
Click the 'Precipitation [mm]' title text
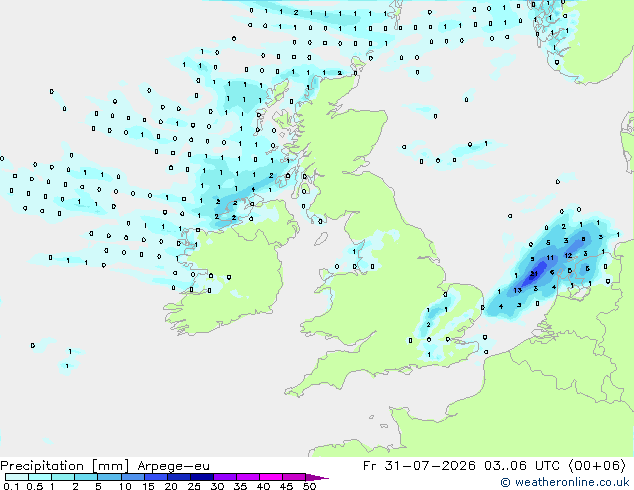(x=65, y=466)
